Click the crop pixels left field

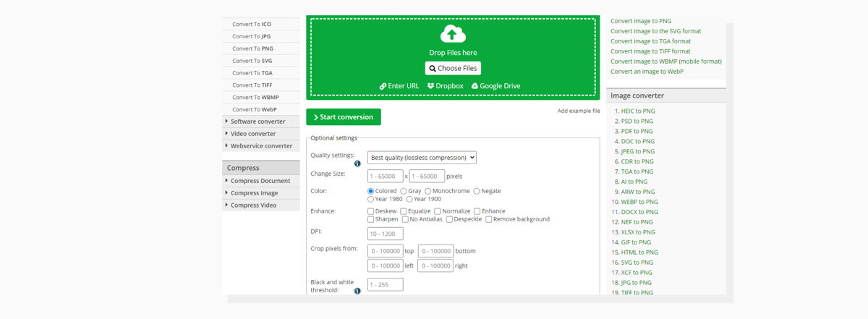point(386,265)
